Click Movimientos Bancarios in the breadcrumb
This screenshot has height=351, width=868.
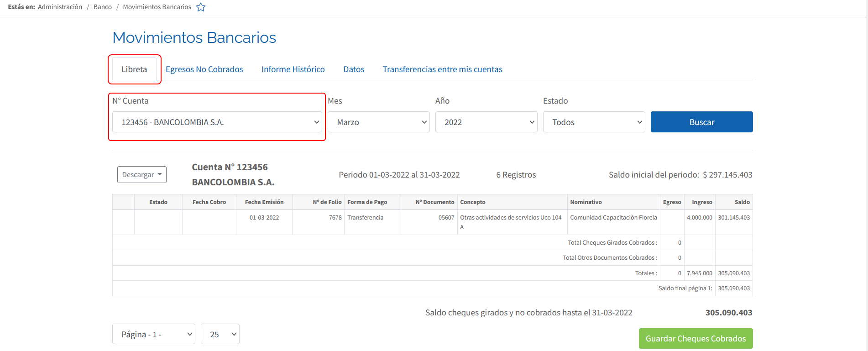point(157,7)
